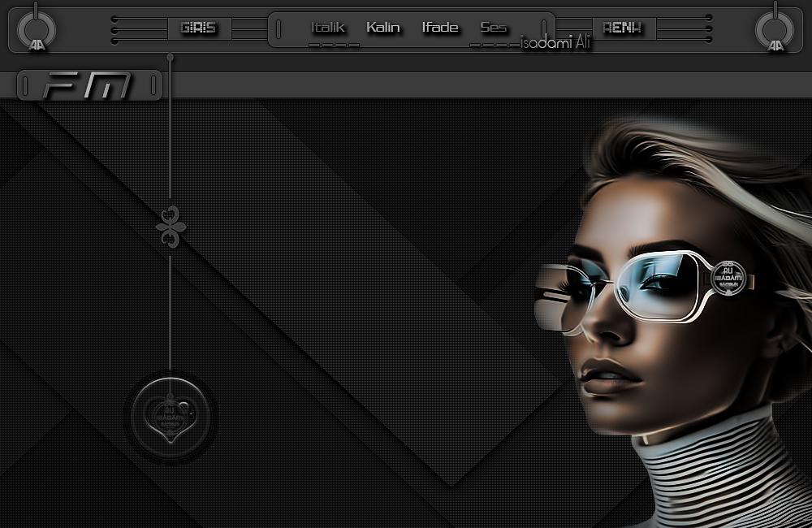Click the heart medallion at line bottom
812x528 pixels.
pyautogui.click(x=171, y=418)
